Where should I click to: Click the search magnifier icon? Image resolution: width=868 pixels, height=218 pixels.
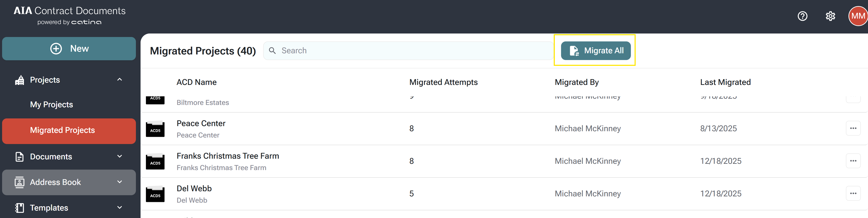point(272,50)
